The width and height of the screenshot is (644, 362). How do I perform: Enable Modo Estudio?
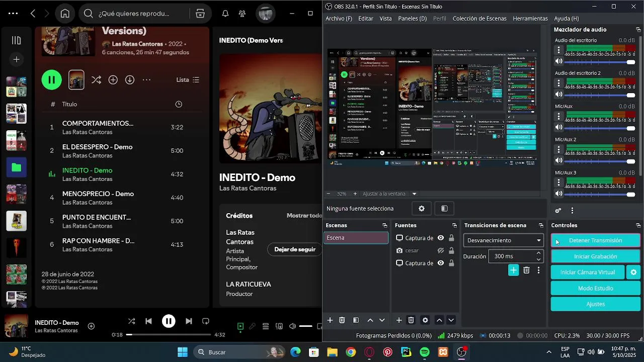(x=595, y=288)
